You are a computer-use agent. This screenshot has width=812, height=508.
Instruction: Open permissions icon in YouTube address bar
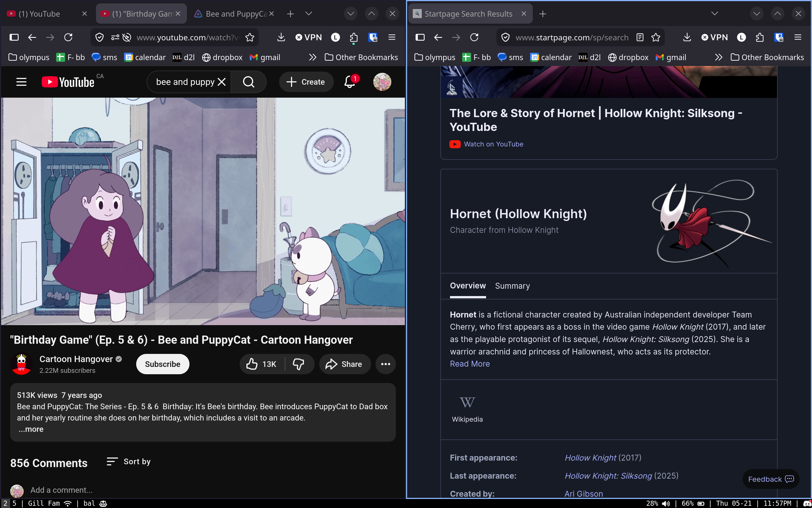coord(115,37)
